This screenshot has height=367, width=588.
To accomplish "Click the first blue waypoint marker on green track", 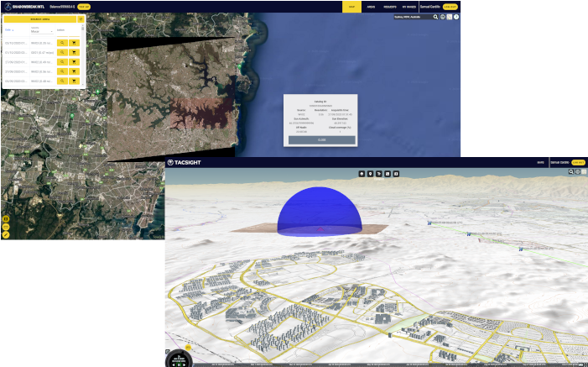I will pos(429,223).
